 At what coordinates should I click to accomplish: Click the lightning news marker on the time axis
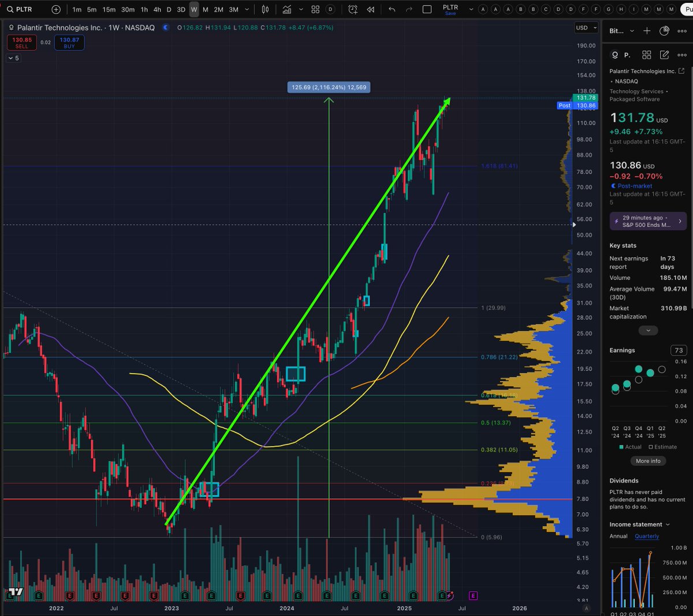point(450,595)
